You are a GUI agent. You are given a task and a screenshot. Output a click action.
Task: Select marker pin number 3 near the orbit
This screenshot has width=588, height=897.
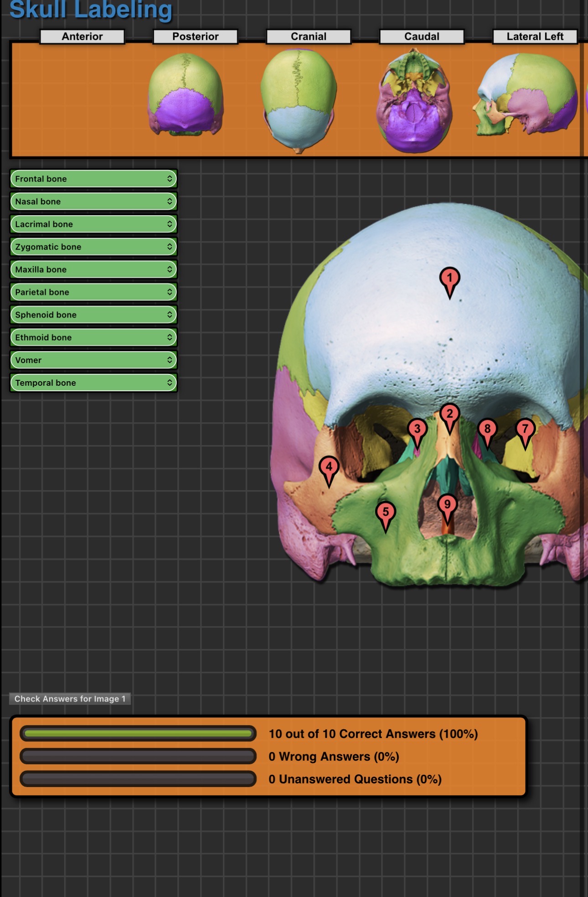[417, 429]
